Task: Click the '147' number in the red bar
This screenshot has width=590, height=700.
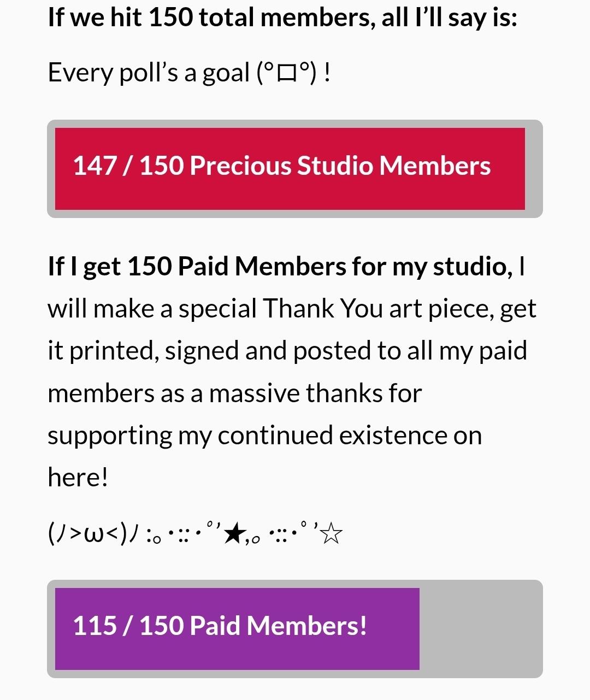Action: [95, 166]
